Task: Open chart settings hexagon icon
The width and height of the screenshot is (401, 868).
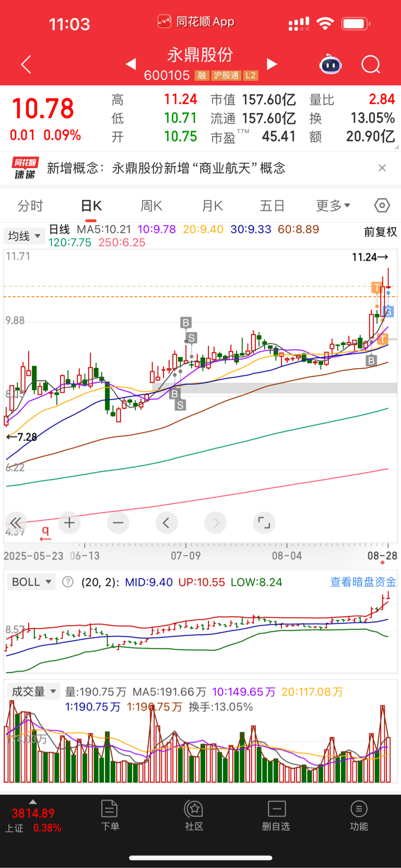Action: (x=382, y=205)
